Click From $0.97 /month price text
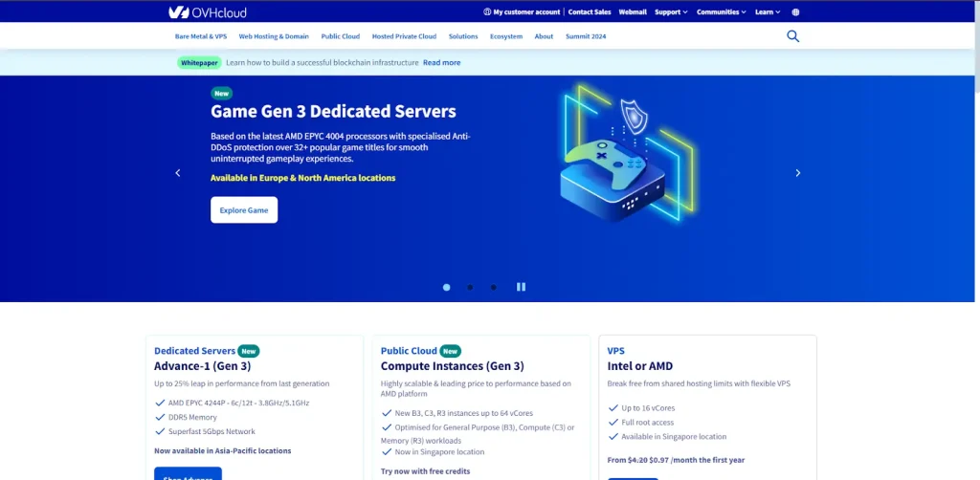 (676, 460)
